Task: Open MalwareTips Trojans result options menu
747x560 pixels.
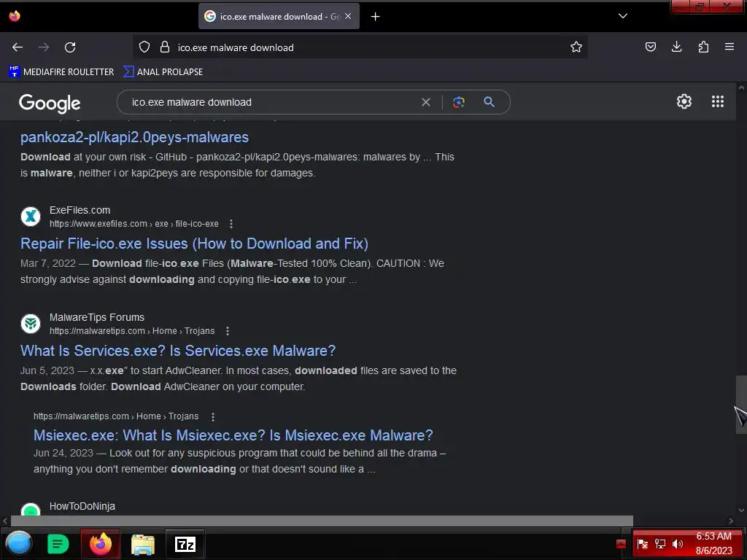Action: [228, 331]
